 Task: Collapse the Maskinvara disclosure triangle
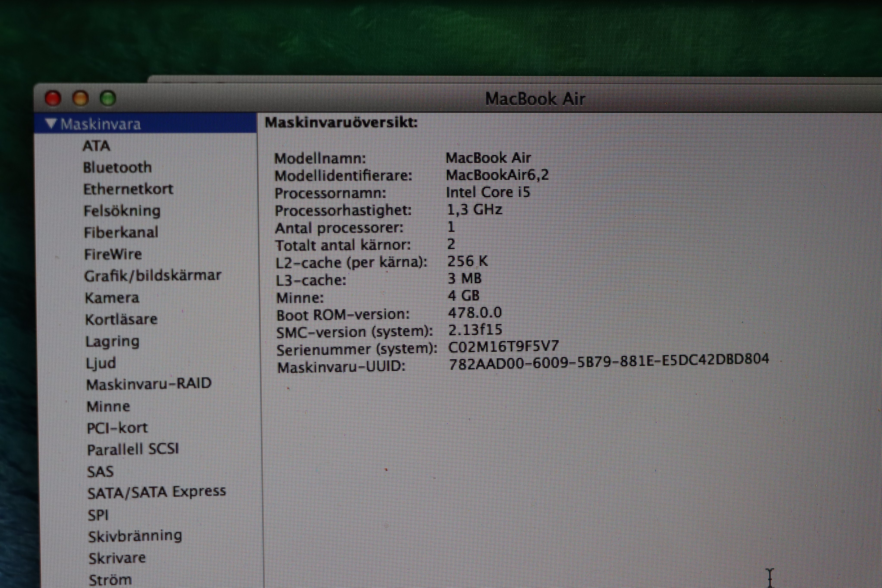(x=51, y=123)
